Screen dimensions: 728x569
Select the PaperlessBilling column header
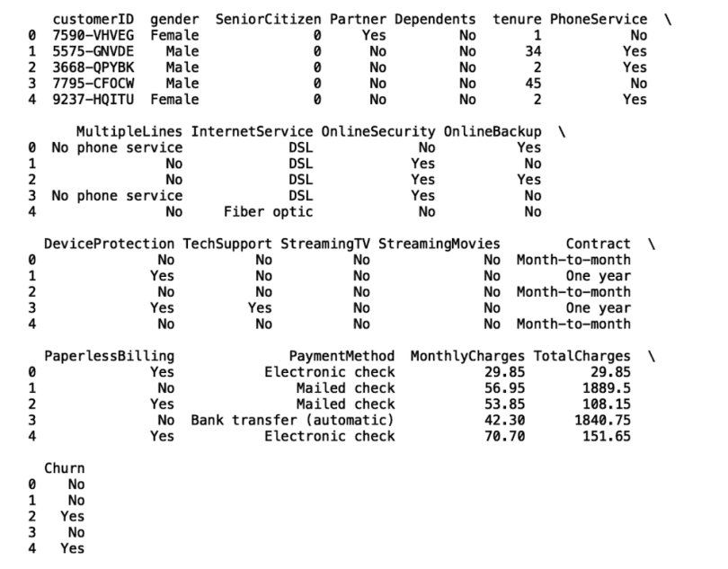[x=109, y=356]
